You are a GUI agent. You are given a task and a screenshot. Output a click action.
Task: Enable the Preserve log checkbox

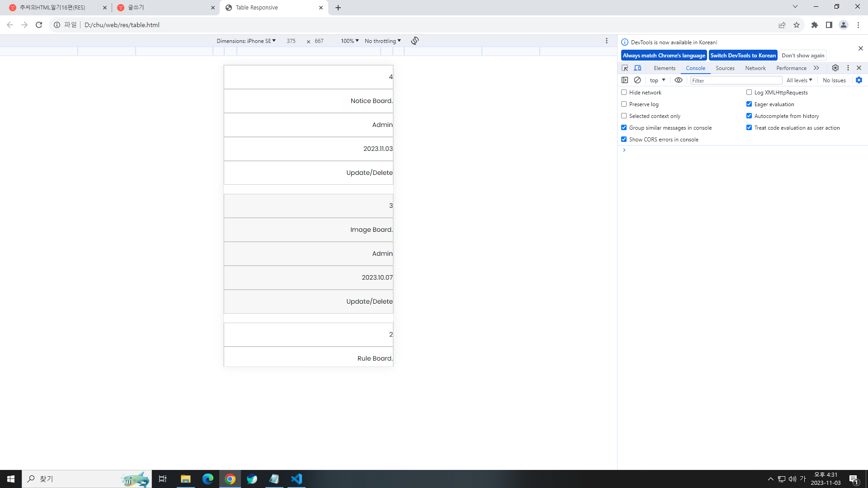click(x=624, y=104)
